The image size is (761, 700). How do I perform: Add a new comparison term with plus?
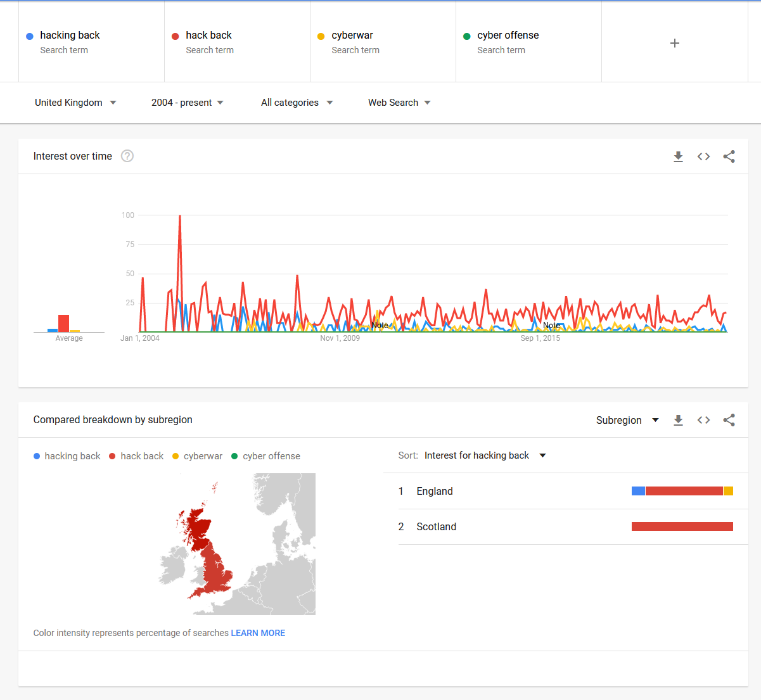point(675,43)
